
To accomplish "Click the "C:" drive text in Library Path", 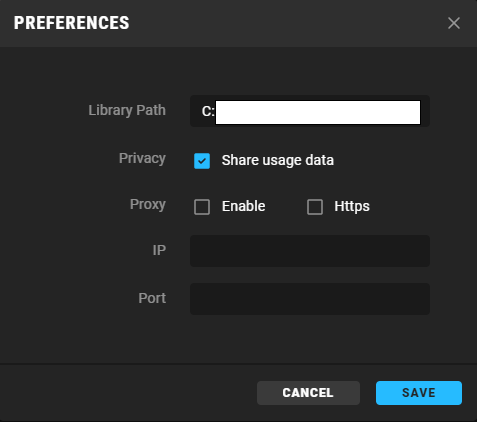I will [208, 111].
